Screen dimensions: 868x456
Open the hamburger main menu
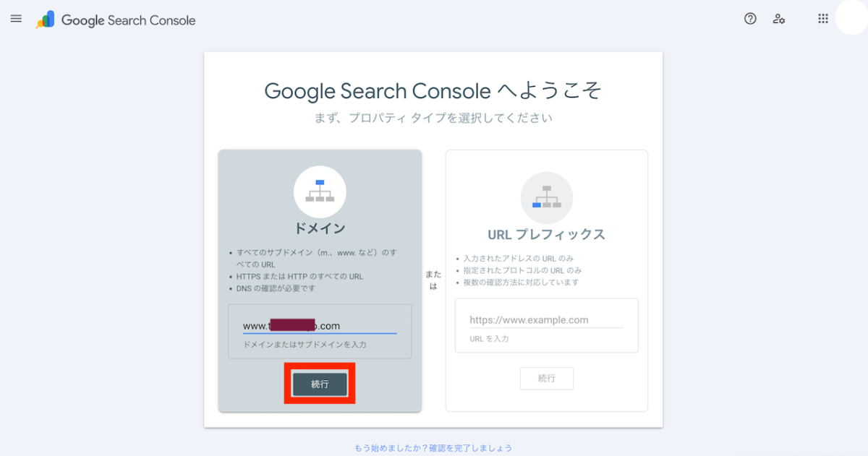coord(16,19)
